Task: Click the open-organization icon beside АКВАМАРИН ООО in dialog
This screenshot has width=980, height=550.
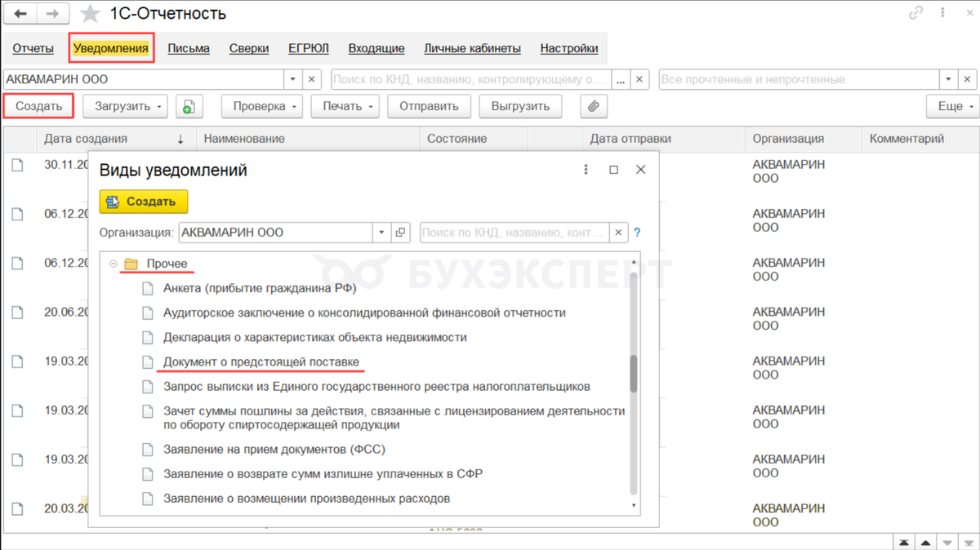Action: pyautogui.click(x=400, y=233)
